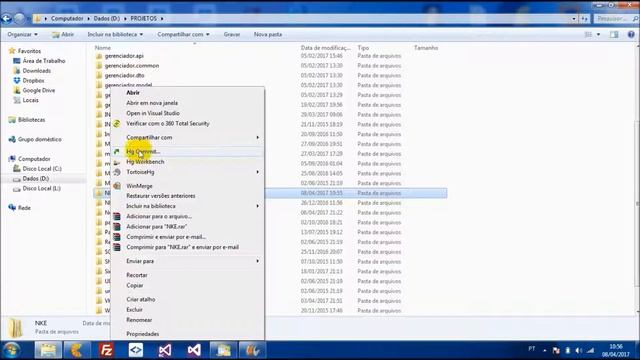Select Dropbox in sidebar
The height and width of the screenshot is (360, 640).
(33, 80)
